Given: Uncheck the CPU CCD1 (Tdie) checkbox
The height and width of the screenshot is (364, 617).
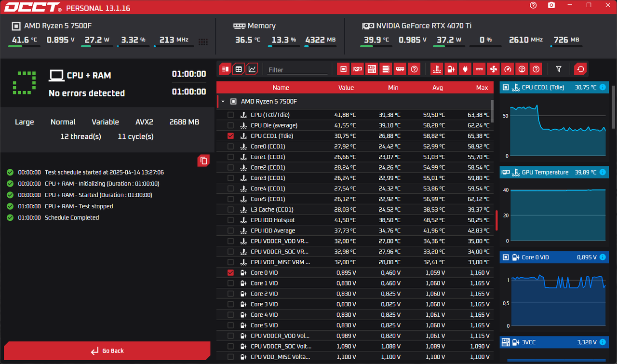Looking at the screenshot, I should pos(230,136).
